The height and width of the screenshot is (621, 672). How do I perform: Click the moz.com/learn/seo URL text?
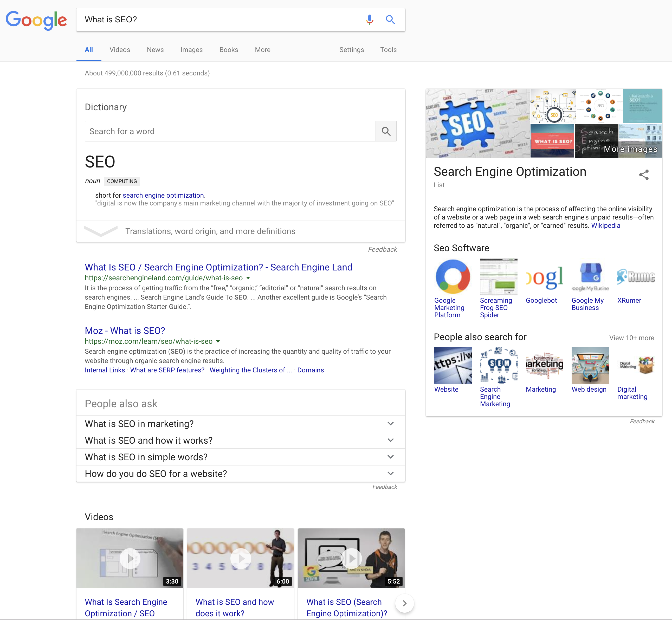tap(148, 341)
